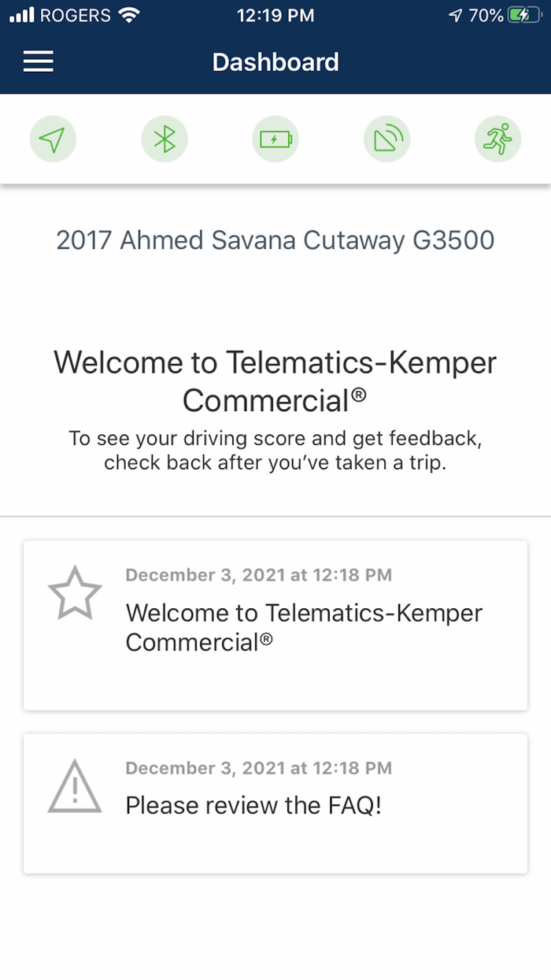
Task: Tap the Dashboard title
Action: [x=275, y=61]
